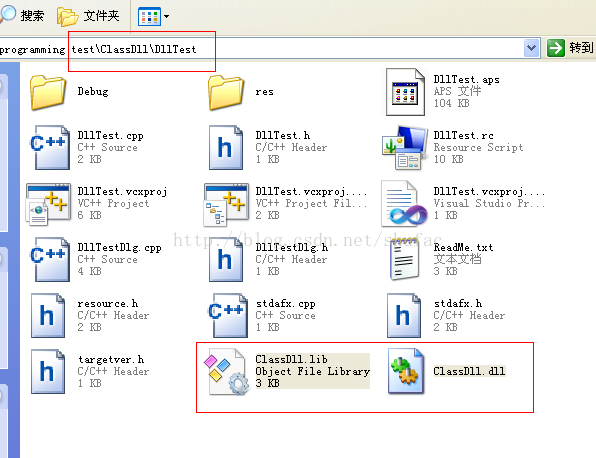Image resolution: width=596 pixels, height=458 pixels.
Task: Select the targetver.h header icon
Action: (x=48, y=371)
